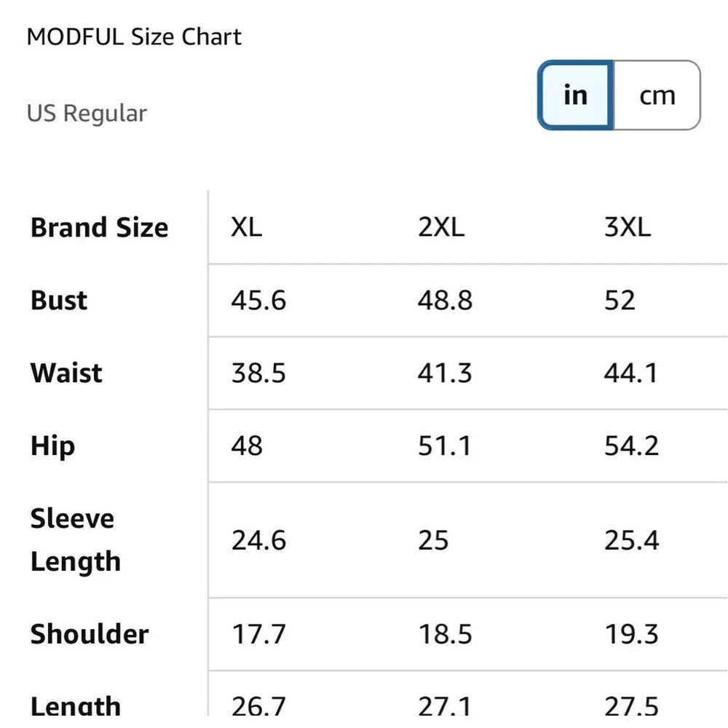728x728 pixels.
Task: Select the XL column header
Action: [246, 228]
